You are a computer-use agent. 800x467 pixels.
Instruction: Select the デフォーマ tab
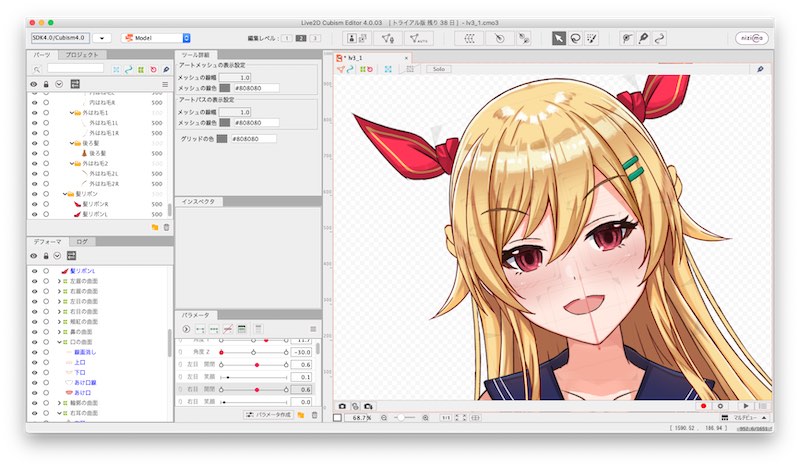pos(48,241)
